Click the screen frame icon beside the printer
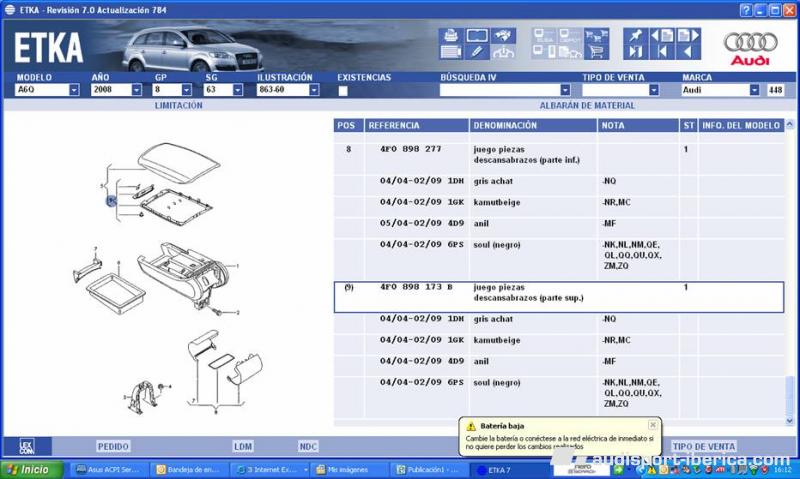 (477, 35)
